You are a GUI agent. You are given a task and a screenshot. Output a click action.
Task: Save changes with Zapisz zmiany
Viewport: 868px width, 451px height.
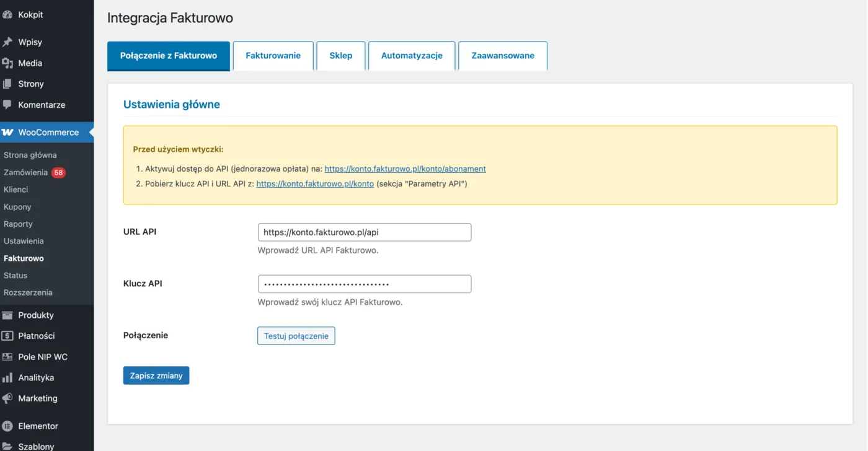pos(156,375)
